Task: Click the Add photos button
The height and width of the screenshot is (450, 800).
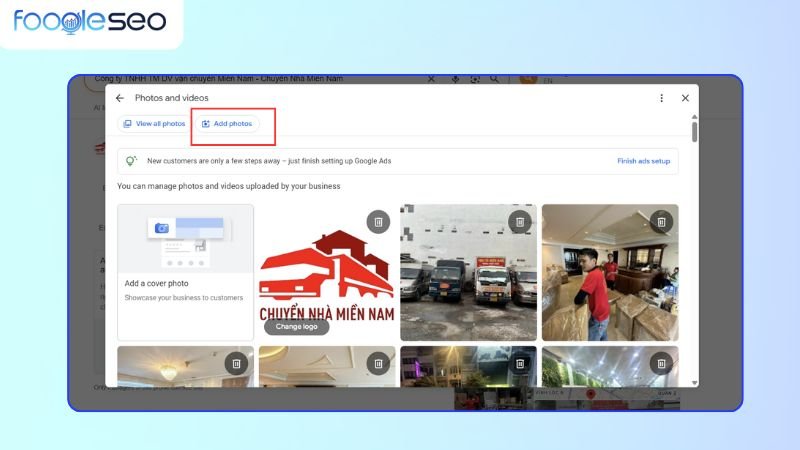Action: click(x=227, y=123)
